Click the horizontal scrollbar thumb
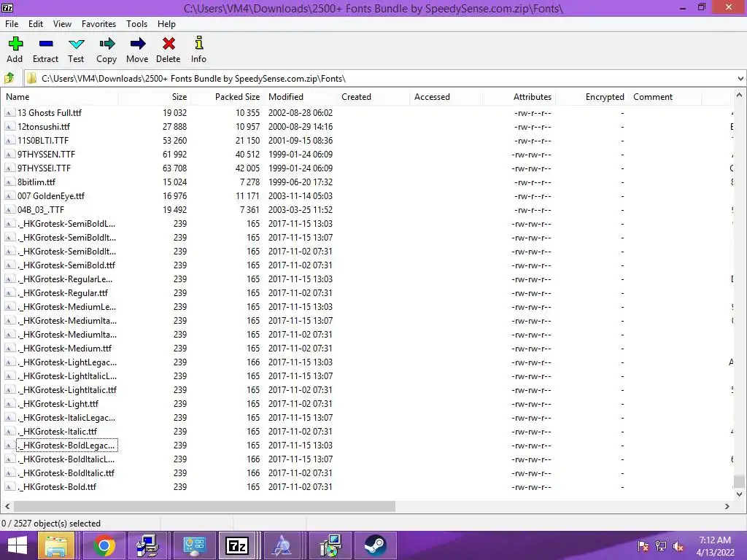This screenshot has height=560, width=747. point(204,506)
